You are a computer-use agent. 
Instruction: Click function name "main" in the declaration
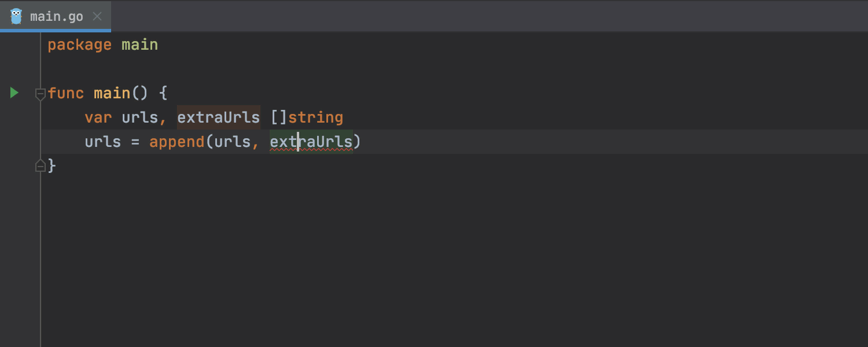112,93
